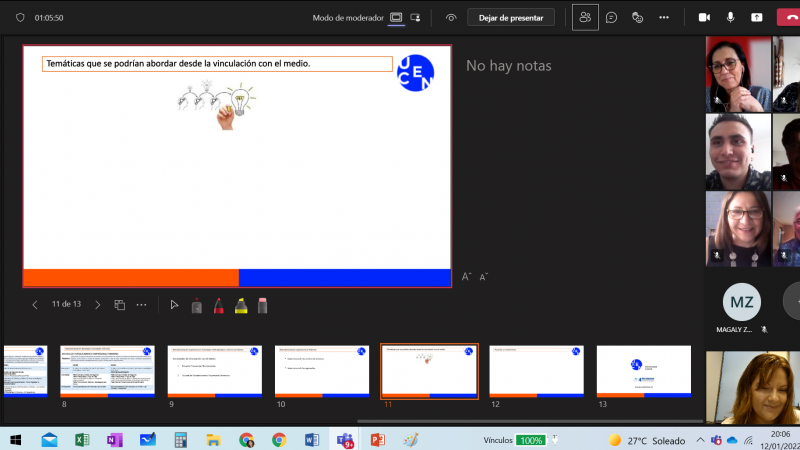Select the content-only presenter mode
800x450 pixels.
[397, 17]
